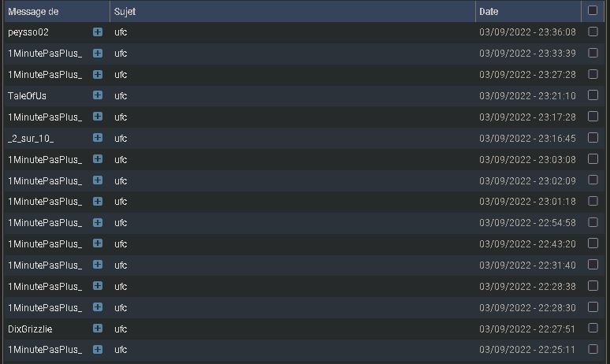Select the checkbox on the TaleOfUs row

pos(593,95)
